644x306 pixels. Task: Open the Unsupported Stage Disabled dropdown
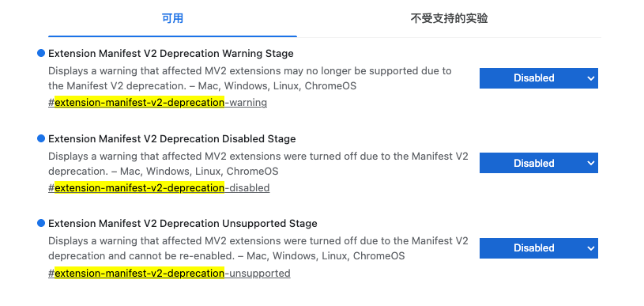point(538,248)
